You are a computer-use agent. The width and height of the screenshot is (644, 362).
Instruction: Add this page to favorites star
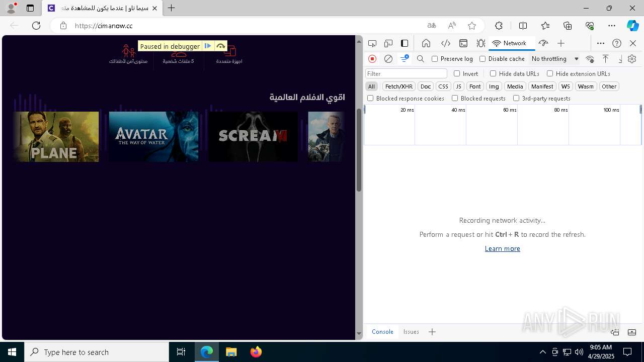tap(472, 26)
